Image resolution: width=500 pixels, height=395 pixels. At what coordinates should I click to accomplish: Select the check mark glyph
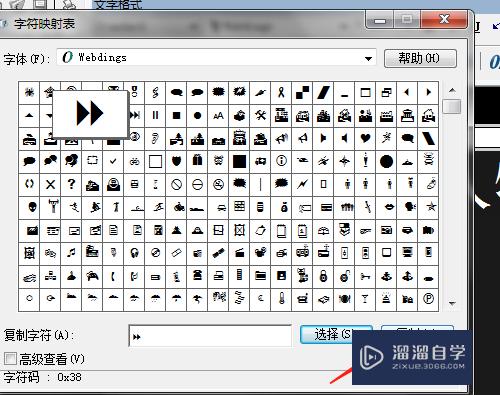(x=113, y=161)
